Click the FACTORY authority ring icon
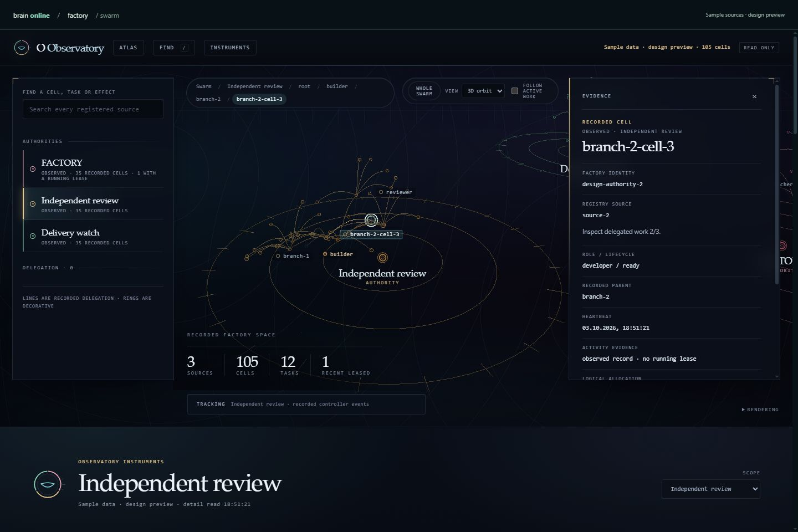798x532 pixels. (33, 169)
